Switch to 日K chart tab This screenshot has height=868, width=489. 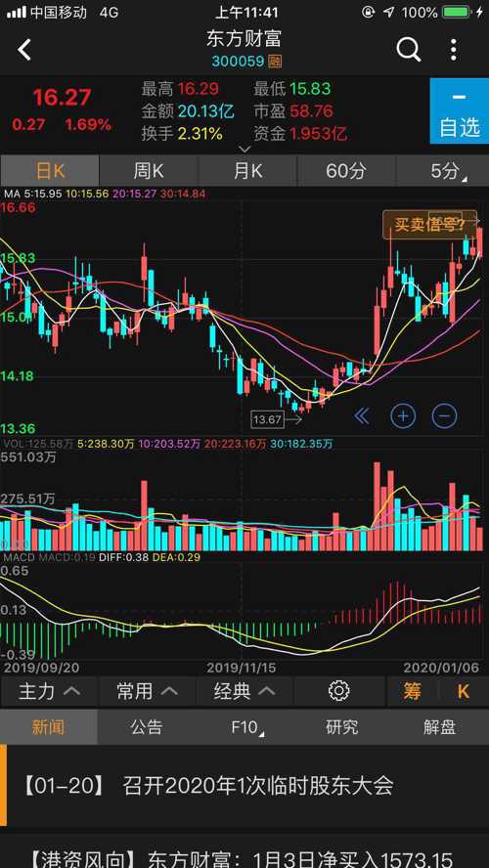click(x=50, y=171)
